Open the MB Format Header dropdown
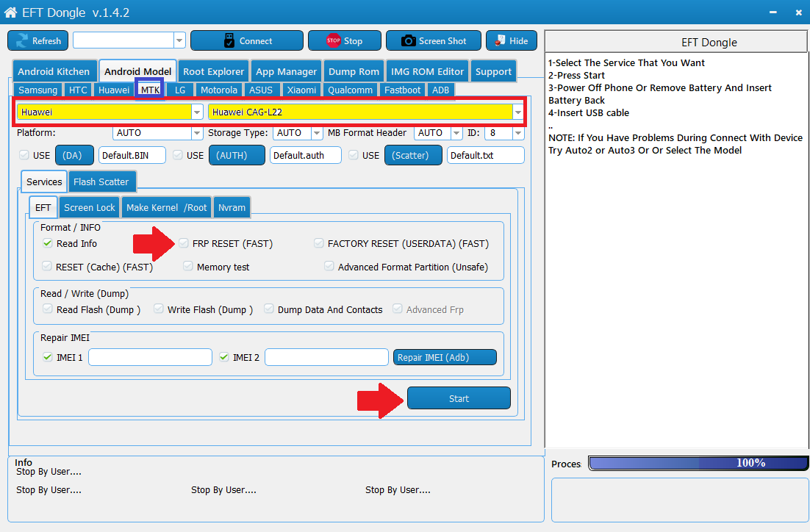810x532 pixels. click(x=456, y=133)
